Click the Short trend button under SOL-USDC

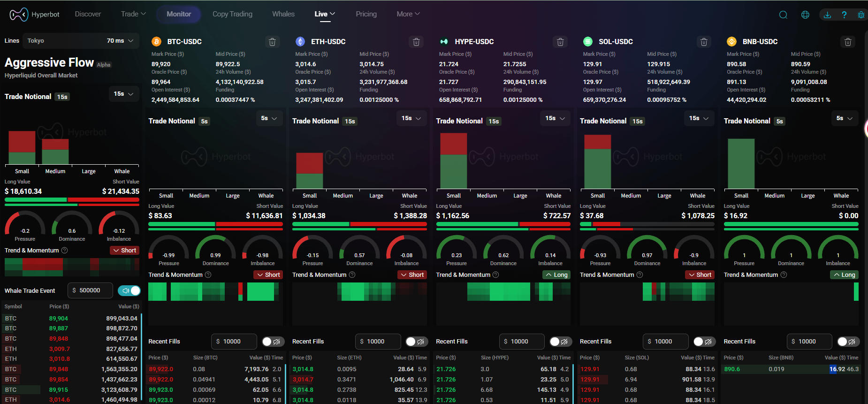tap(700, 275)
